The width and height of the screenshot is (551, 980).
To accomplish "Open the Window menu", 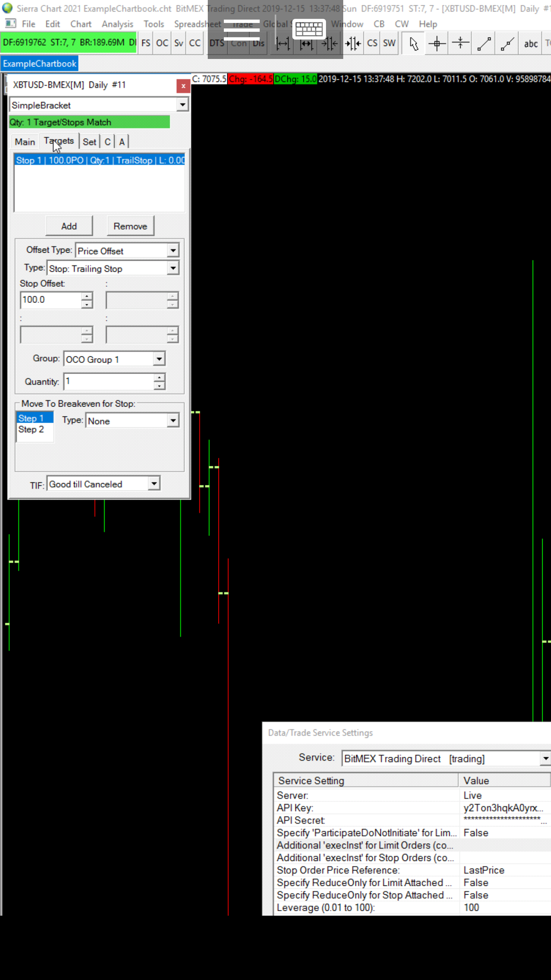I will pyautogui.click(x=347, y=24).
